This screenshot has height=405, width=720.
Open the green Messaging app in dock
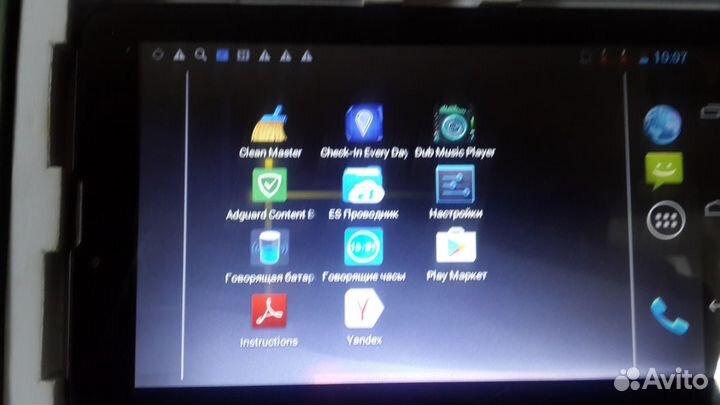coord(662,171)
